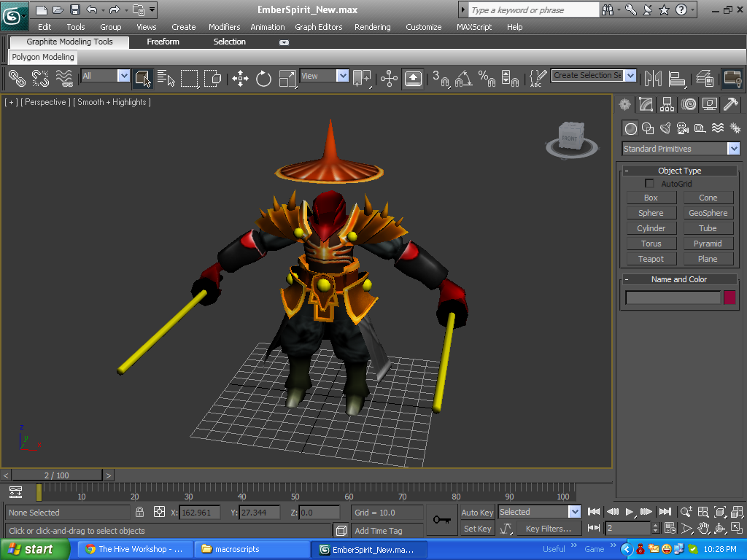This screenshot has width=747, height=560.
Task: Expand the ribbon minimize options arrow
Action: tap(284, 42)
